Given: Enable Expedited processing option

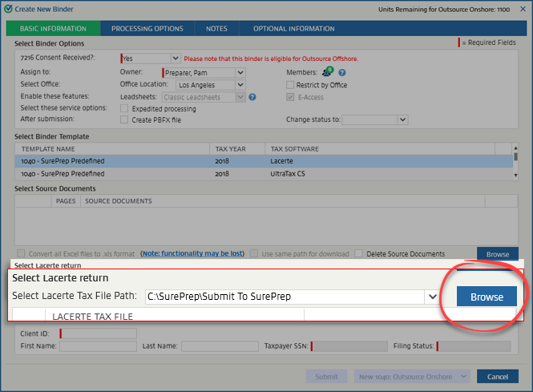Looking at the screenshot, I should click(124, 108).
